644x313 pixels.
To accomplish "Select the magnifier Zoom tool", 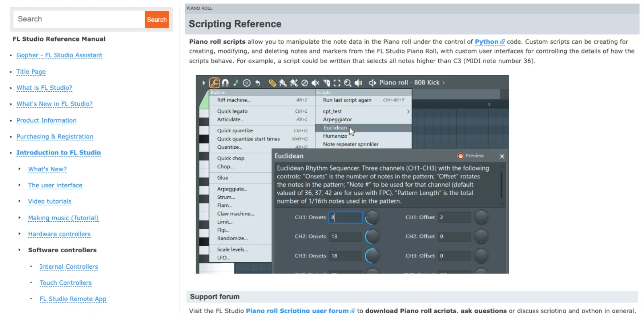I will (x=348, y=83).
